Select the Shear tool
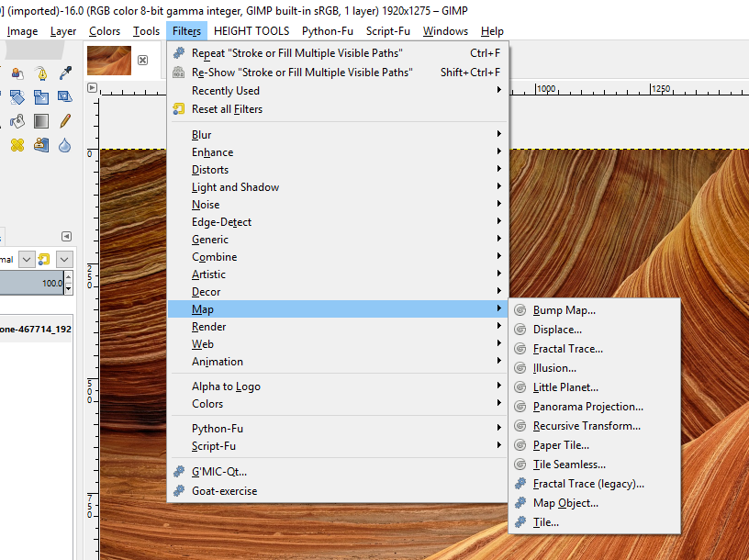This screenshot has width=749, height=560. [65, 97]
